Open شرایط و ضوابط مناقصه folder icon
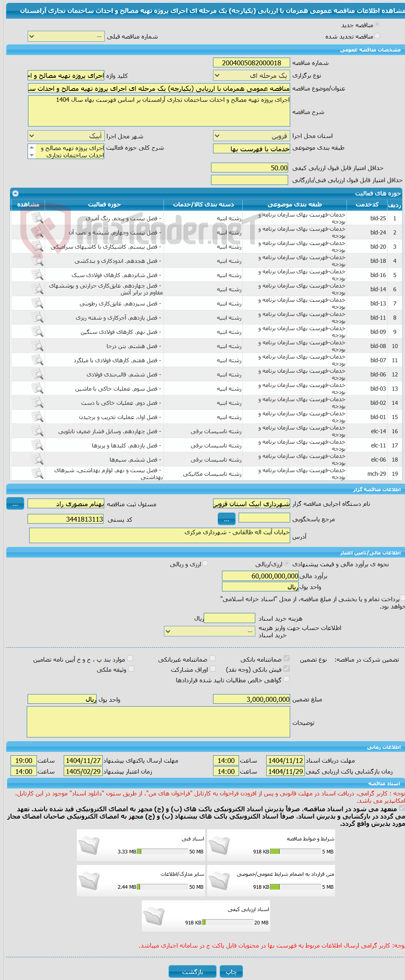 (x=219, y=846)
